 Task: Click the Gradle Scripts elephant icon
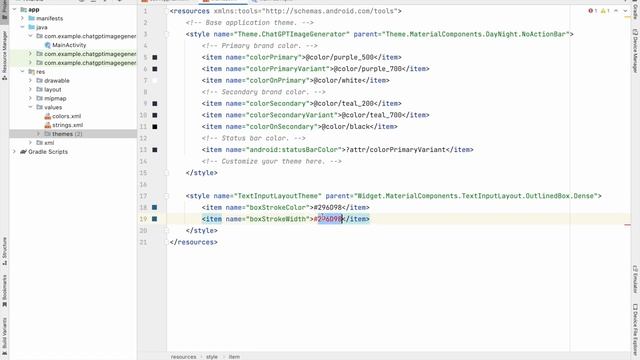23,151
